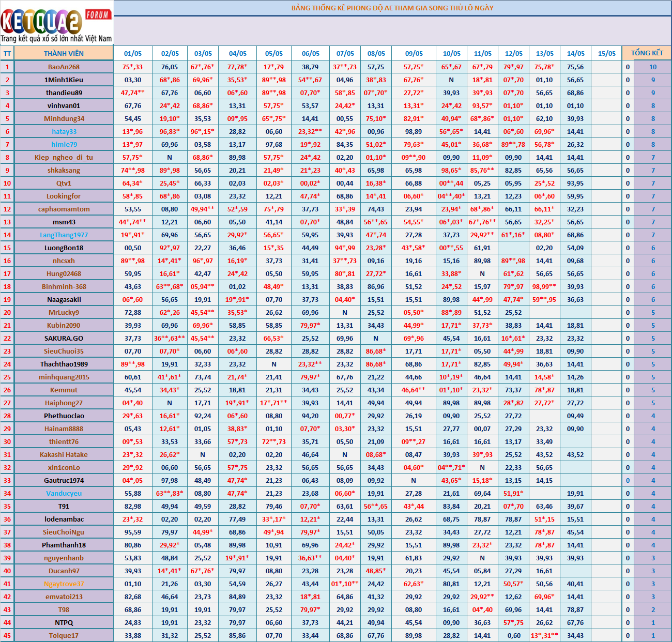Select the 01/05 date column header

(133, 53)
